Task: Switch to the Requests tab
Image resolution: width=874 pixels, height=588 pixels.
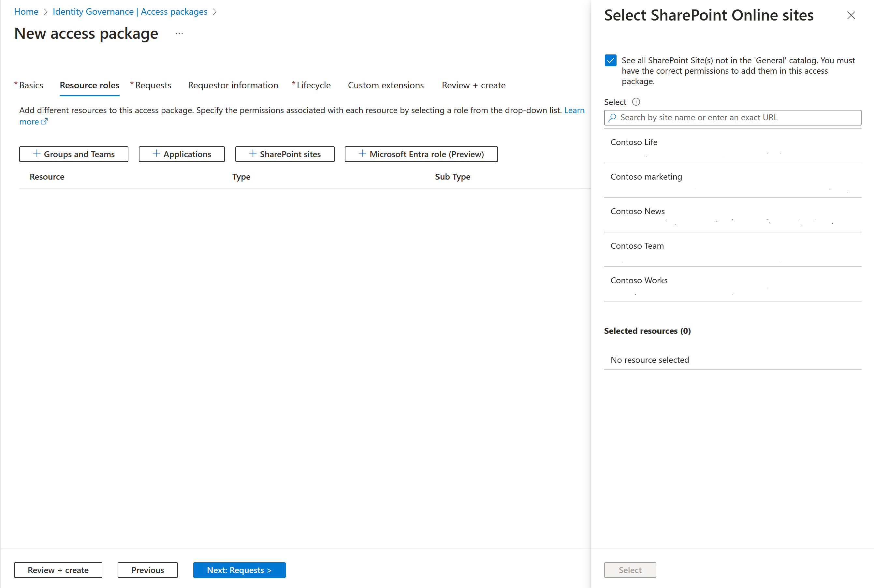Action: click(x=152, y=85)
